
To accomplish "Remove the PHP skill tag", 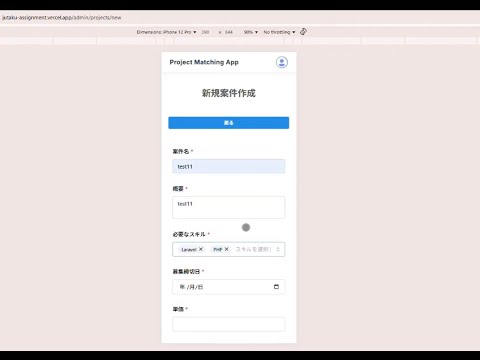I will 226,249.
